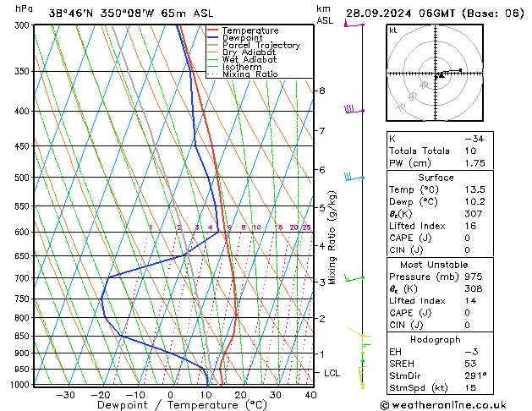Click the Wet Adiabat legend entry
This screenshot has width=532, height=411.
pos(250,59)
